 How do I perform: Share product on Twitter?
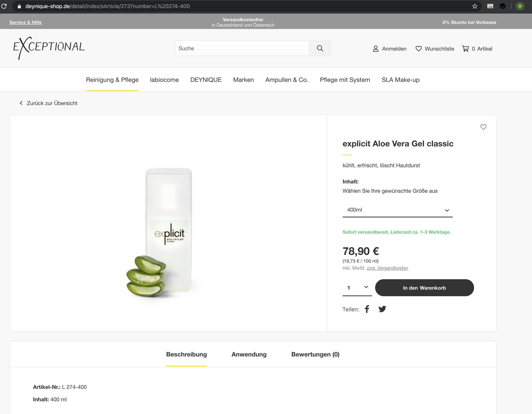pyautogui.click(x=382, y=309)
